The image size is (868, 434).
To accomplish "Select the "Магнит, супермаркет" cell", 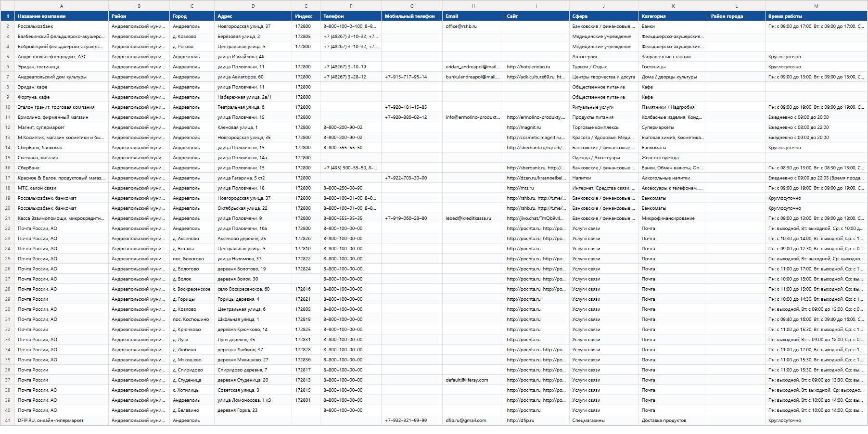I will tap(62, 127).
